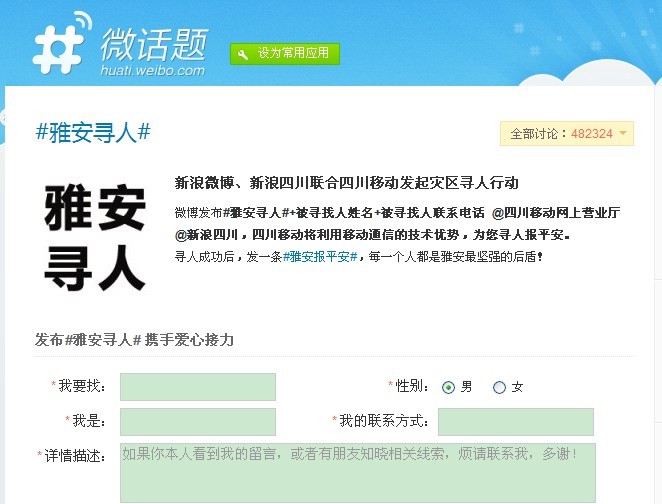Click the @新浪四川 mention
The height and width of the screenshot is (504, 662).
click(206, 235)
